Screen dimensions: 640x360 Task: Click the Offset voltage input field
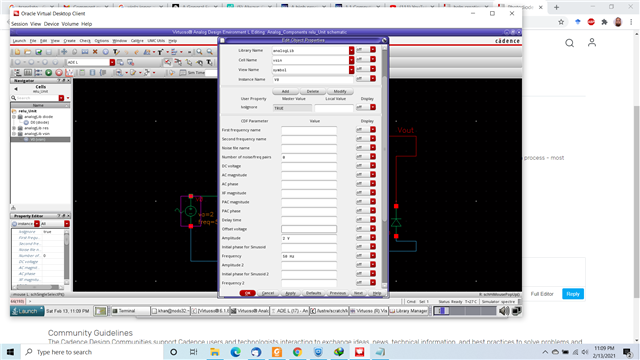pyautogui.click(x=309, y=229)
